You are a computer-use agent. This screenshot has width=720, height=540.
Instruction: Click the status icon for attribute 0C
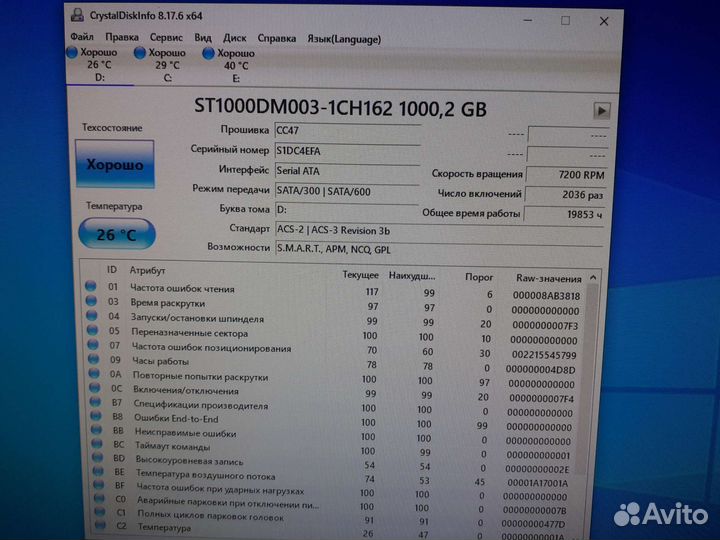coord(95,388)
